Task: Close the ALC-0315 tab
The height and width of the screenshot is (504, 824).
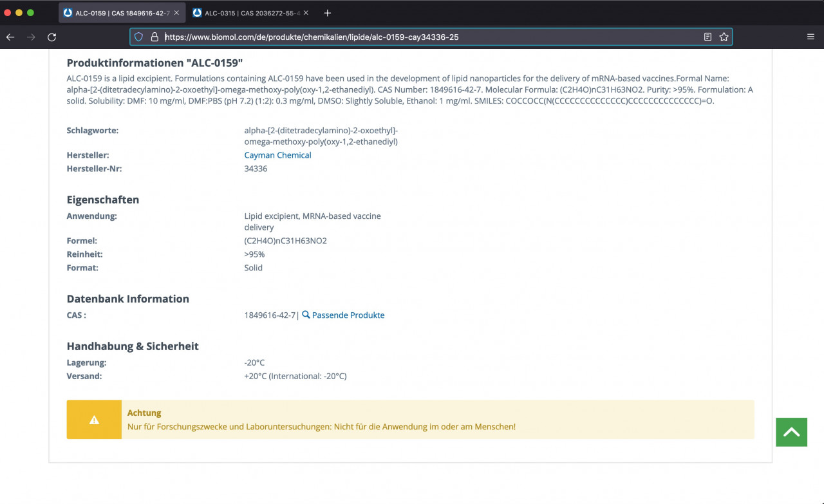Action: (x=306, y=13)
